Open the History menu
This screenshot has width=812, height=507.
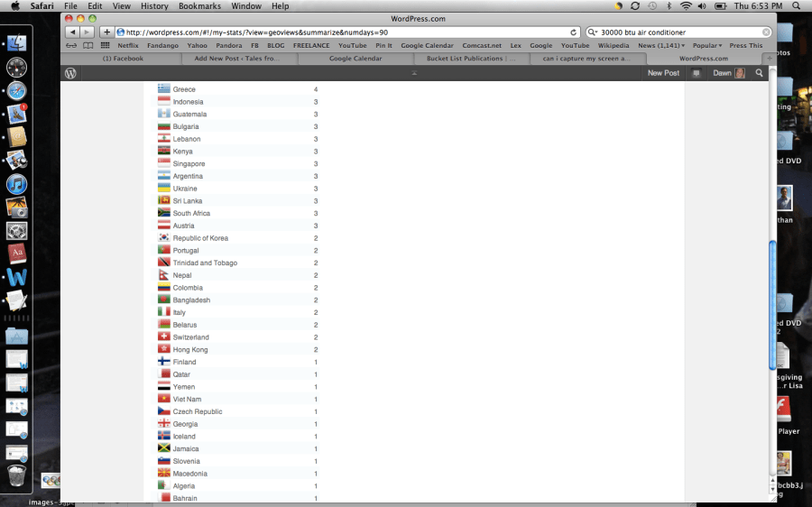pyautogui.click(x=154, y=6)
